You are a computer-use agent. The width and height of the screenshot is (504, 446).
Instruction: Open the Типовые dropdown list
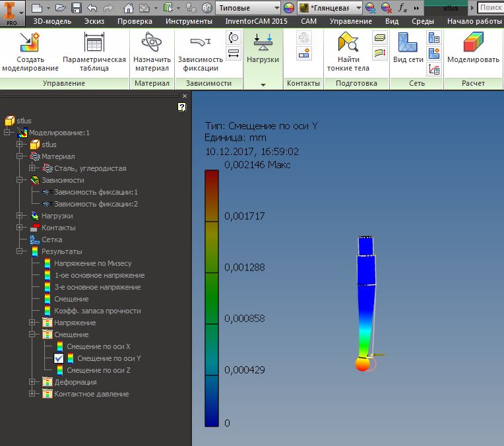276,8
